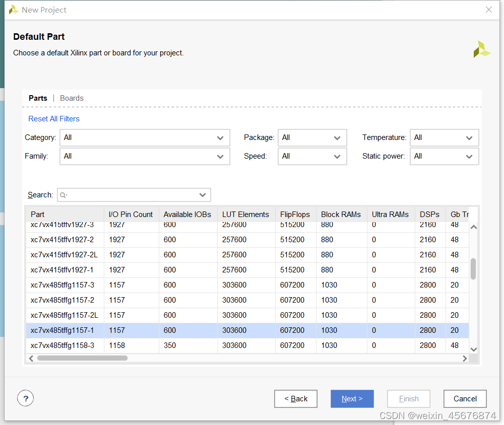Sort by LUT Elements column header
This screenshot has width=504, height=425.
246,215
